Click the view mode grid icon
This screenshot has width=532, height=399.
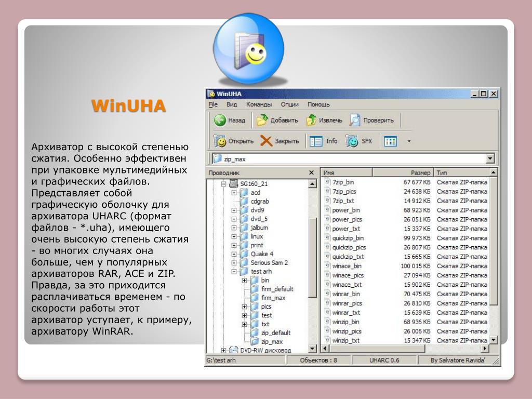pos(391,141)
